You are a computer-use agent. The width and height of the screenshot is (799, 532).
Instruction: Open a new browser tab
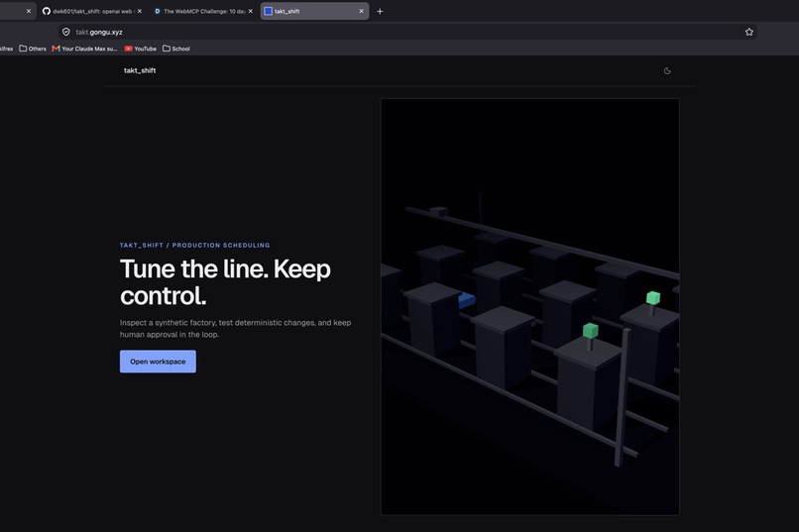click(x=380, y=11)
